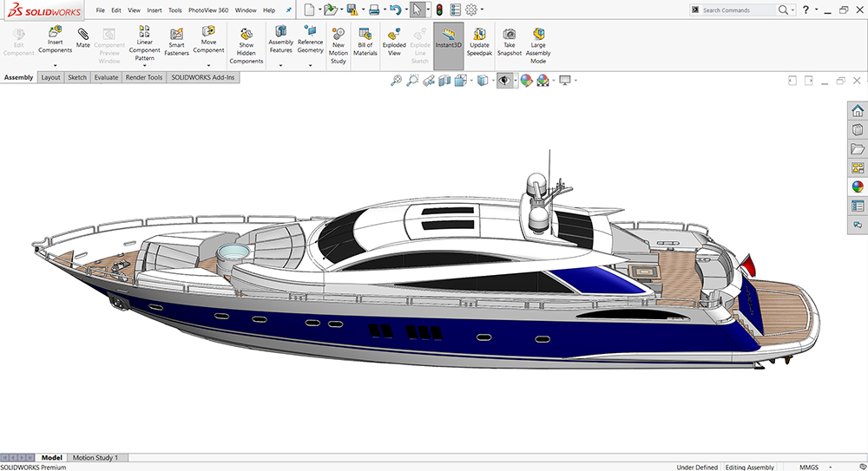Open File Properties list icon
The image size is (868, 471).
click(x=456, y=10)
